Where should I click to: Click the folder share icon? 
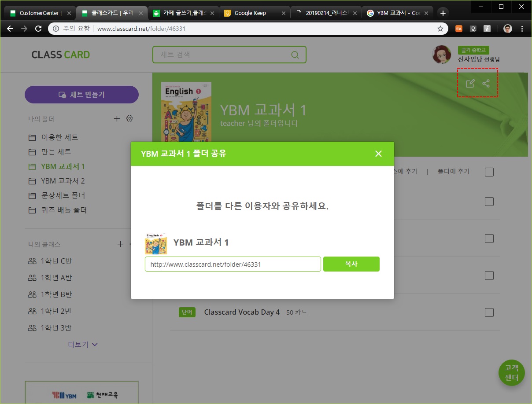[x=486, y=83]
